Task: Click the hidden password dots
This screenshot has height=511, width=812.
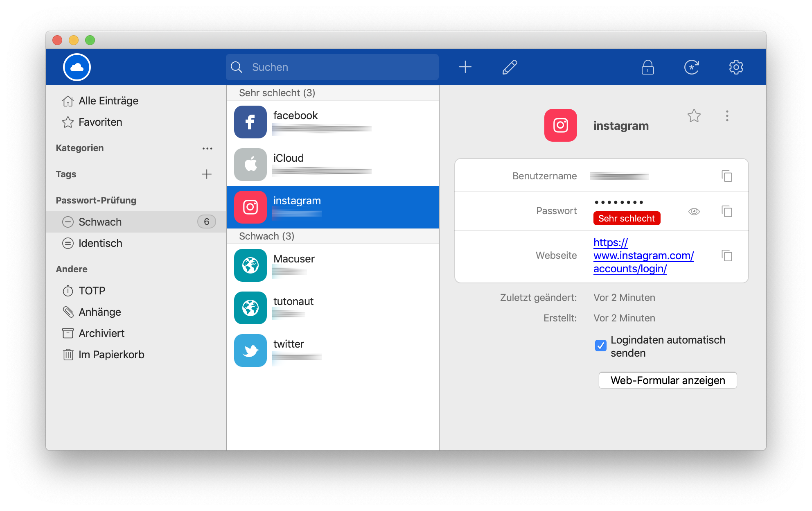Action: pyautogui.click(x=618, y=202)
